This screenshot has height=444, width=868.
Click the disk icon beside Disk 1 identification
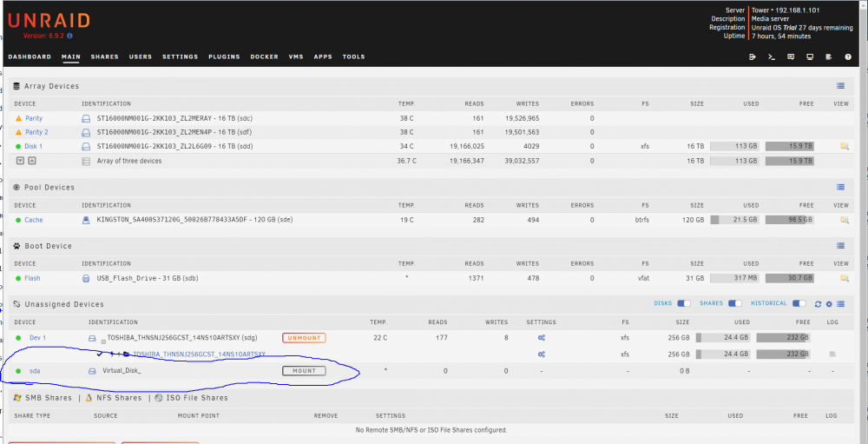(x=86, y=146)
